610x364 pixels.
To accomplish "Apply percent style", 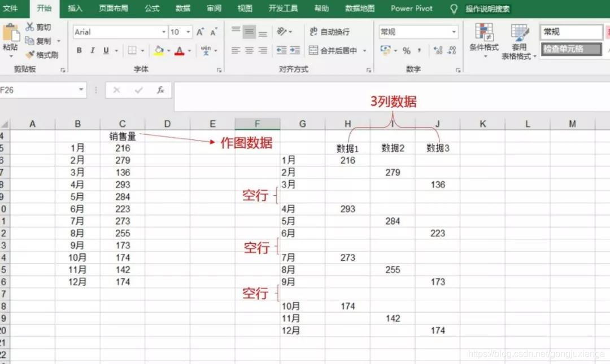I will coord(407,51).
